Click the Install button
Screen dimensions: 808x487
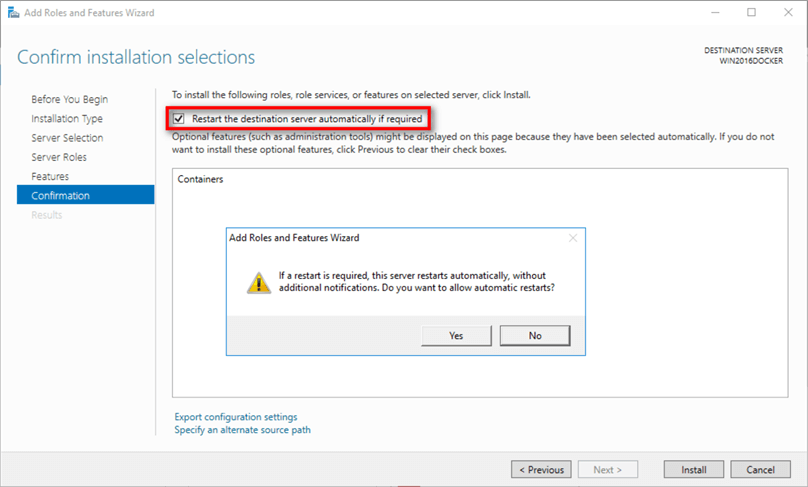[x=694, y=469]
